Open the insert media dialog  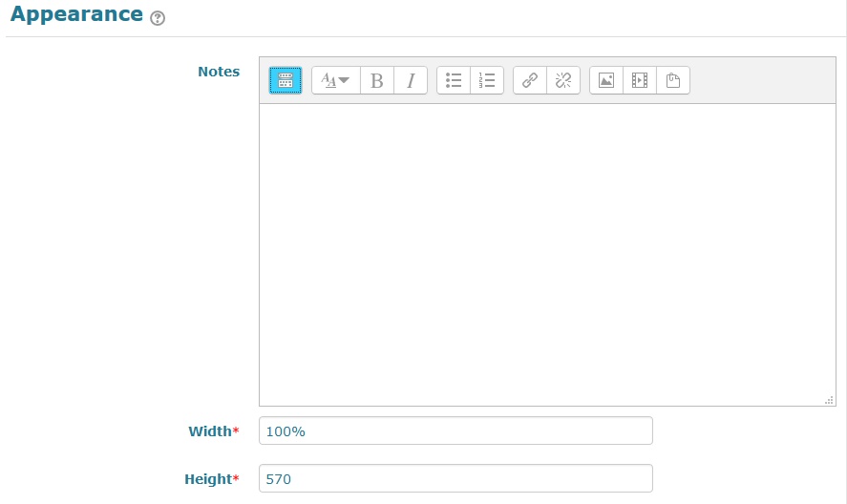click(x=640, y=81)
